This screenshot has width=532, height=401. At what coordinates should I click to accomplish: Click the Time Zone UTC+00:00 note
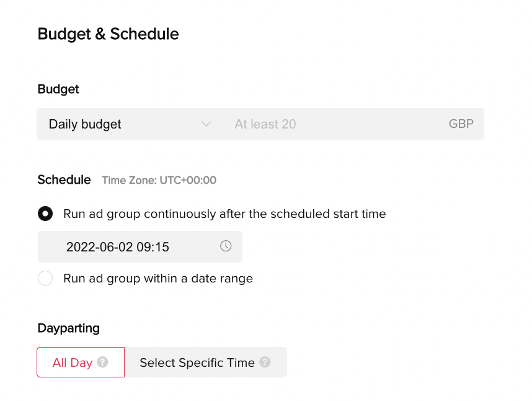coord(159,181)
